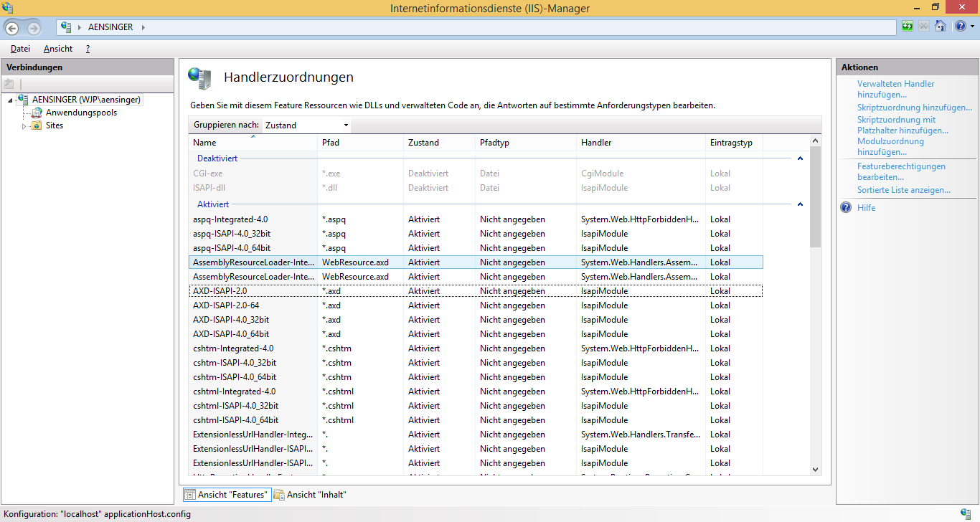The height and width of the screenshot is (522, 980).
Task: Click Modulzuordnung hinzufügen link
Action: click(890, 146)
